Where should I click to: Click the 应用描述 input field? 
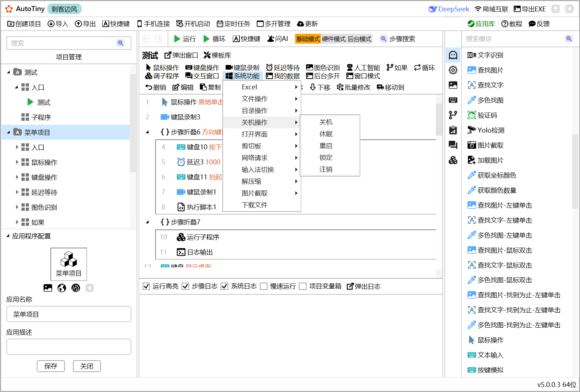point(69,347)
